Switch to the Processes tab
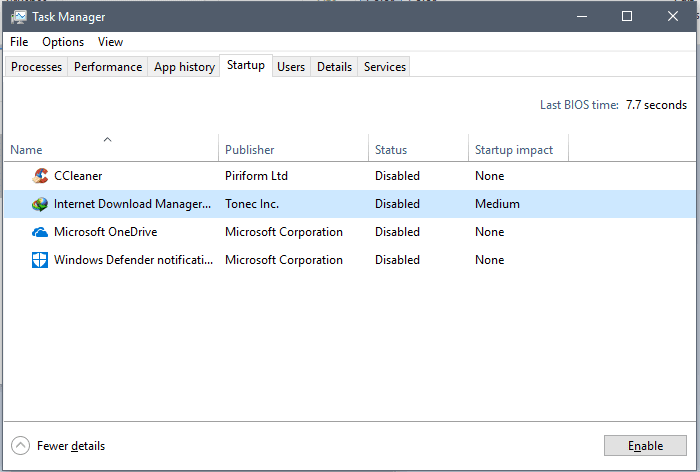This screenshot has height=472, width=700. pos(36,67)
